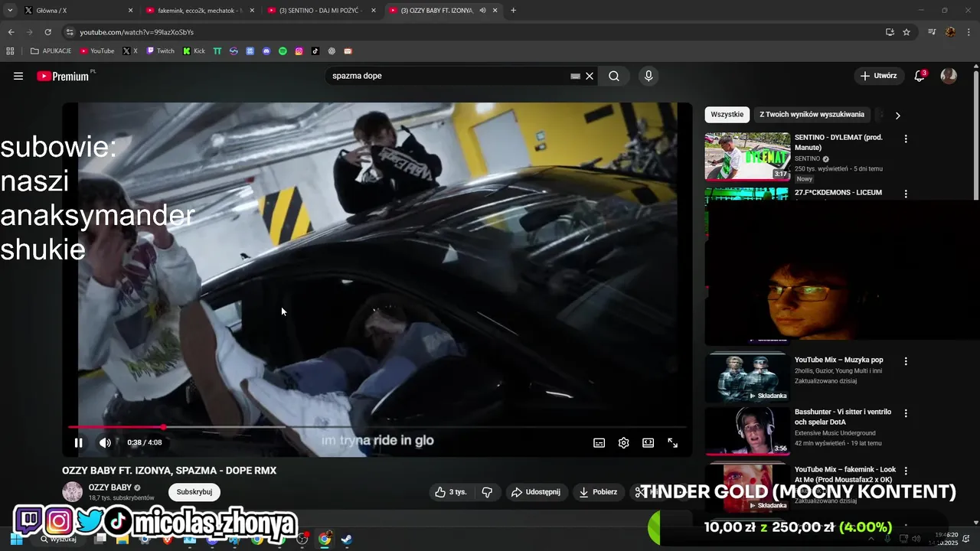
Task: Show more filter chips with right arrow
Action: click(x=897, y=116)
